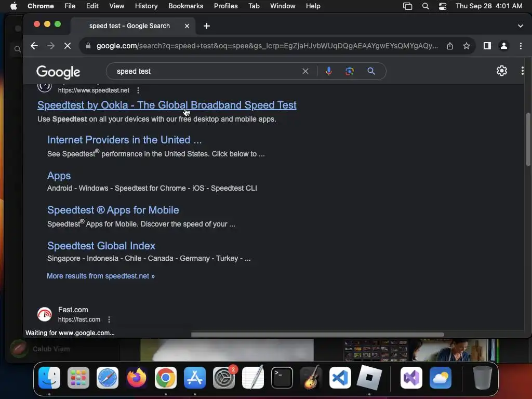Open the weather app in the dock

[x=441, y=377]
